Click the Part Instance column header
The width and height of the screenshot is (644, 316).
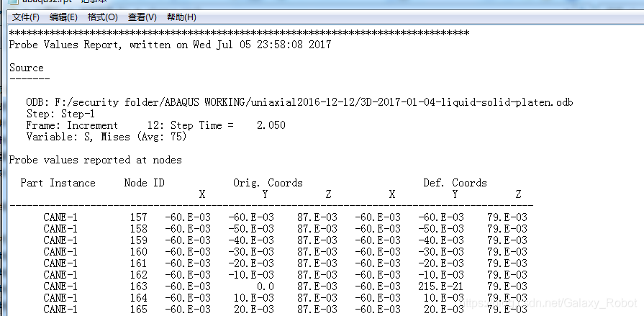point(58,183)
